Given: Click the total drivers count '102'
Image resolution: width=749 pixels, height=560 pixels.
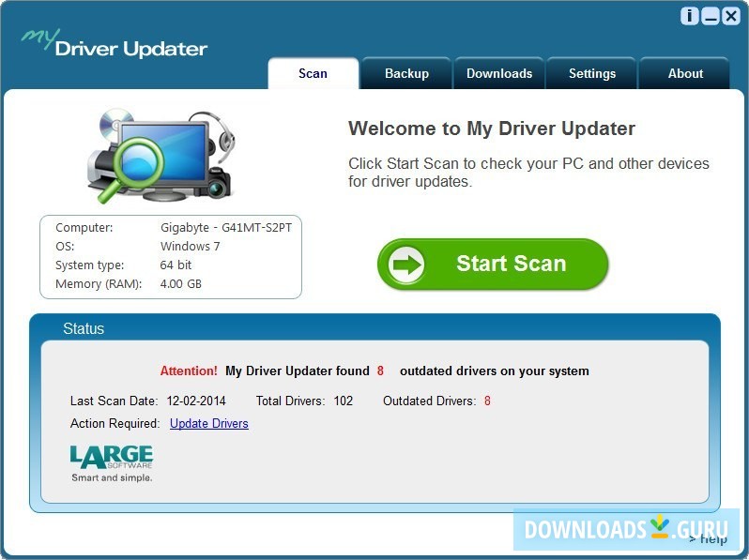Looking at the screenshot, I should click(x=343, y=401).
